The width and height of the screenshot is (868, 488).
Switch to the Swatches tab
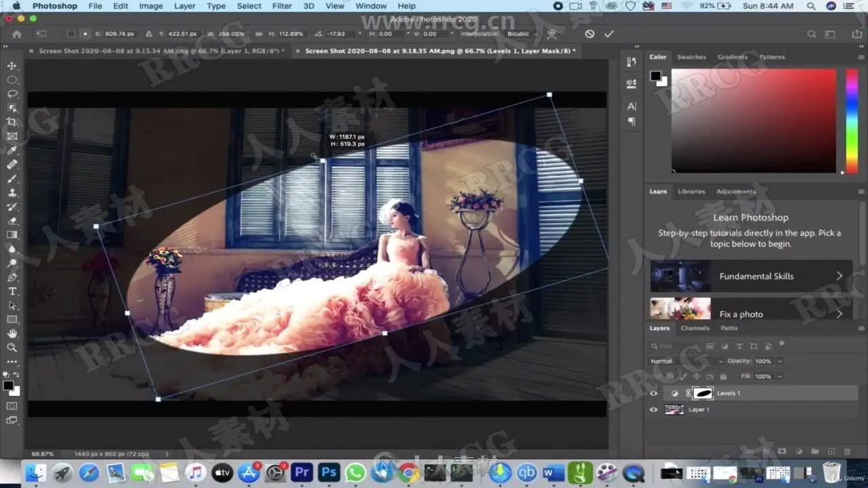tap(691, 57)
